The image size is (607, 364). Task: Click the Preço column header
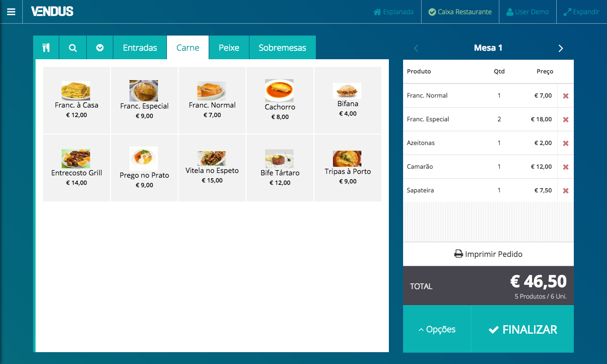[x=545, y=72]
